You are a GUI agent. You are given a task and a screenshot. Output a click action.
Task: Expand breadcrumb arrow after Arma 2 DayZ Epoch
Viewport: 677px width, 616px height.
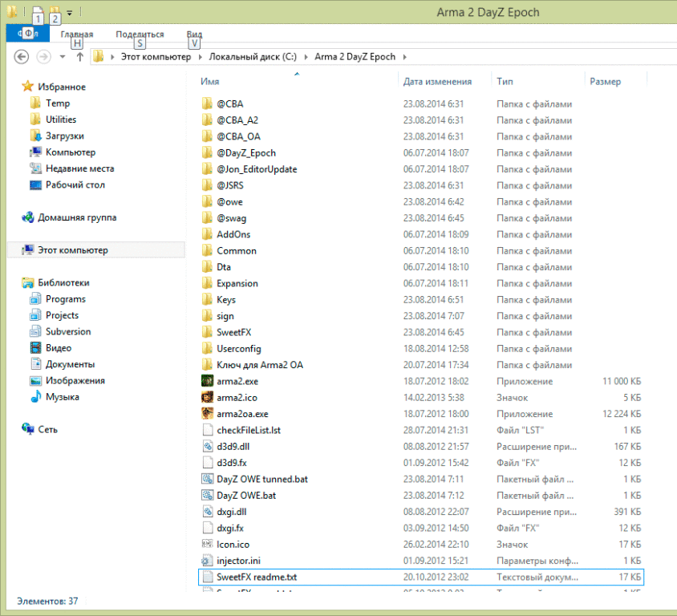coord(404,57)
